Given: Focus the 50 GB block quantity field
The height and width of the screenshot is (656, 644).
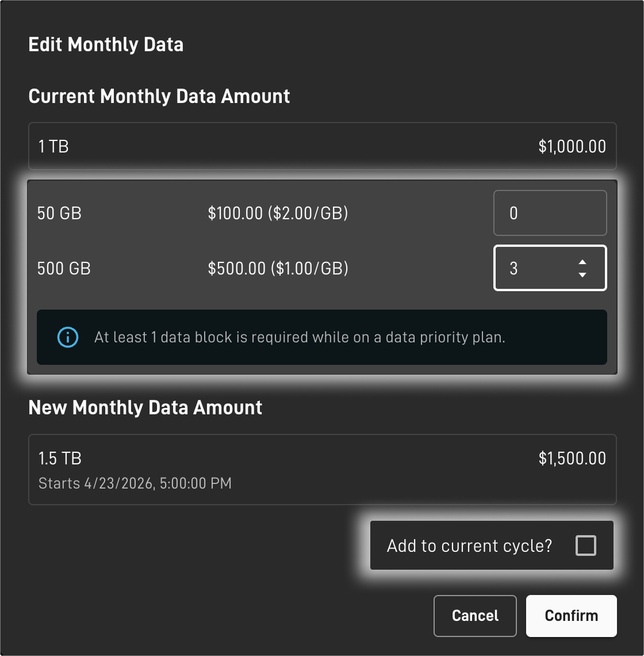Looking at the screenshot, I should (x=550, y=213).
